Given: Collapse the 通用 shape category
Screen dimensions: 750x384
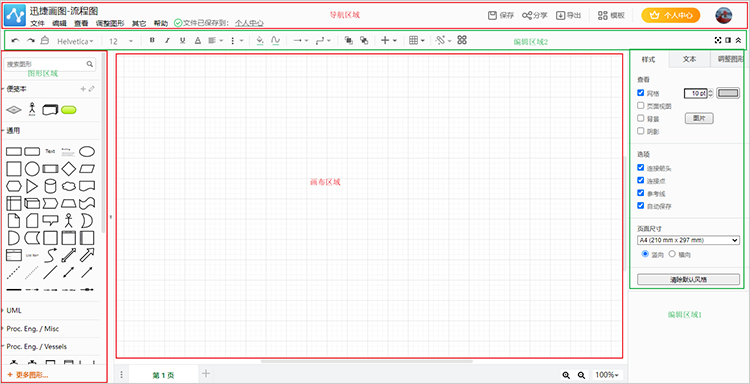Looking at the screenshot, I should [x=13, y=131].
